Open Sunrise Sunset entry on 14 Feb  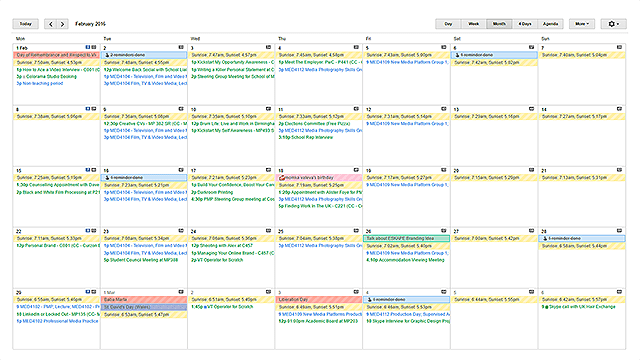pos(582,116)
